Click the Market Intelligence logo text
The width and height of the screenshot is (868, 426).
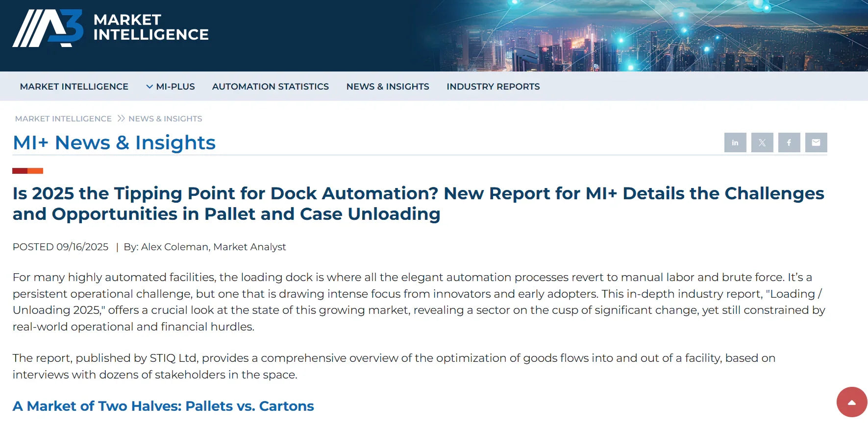150,27
